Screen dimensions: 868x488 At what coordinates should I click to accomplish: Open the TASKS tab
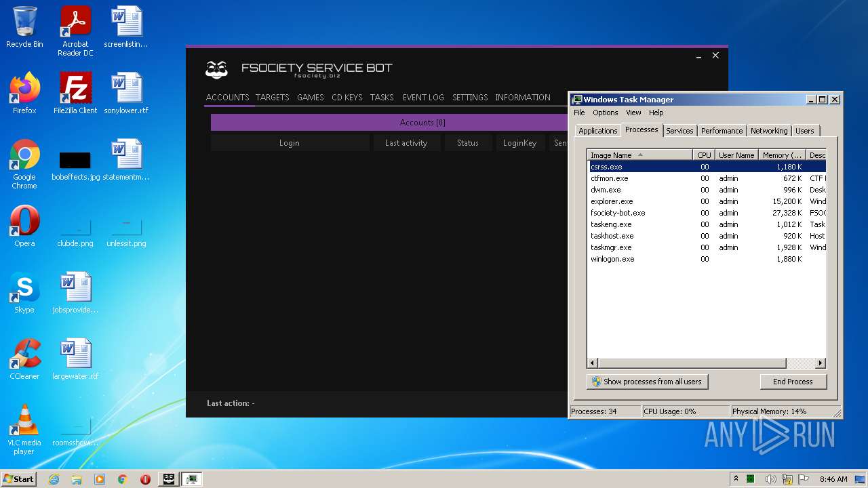[382, 98]
